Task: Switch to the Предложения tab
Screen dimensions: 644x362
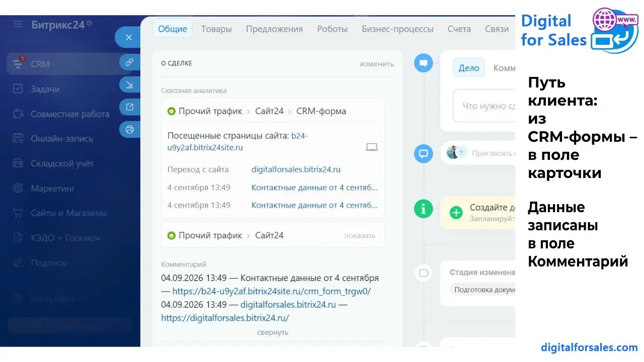Action: 274,29
